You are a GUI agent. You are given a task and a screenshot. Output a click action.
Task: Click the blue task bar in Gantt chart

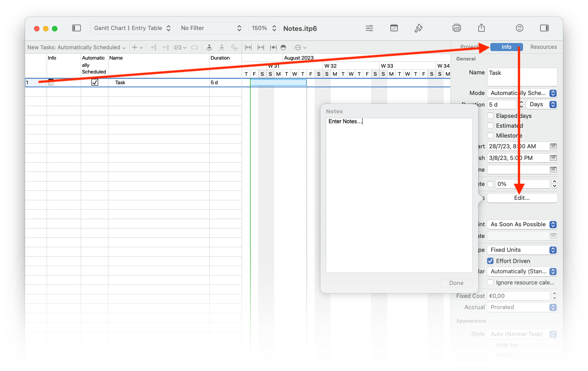click(278, 82)
